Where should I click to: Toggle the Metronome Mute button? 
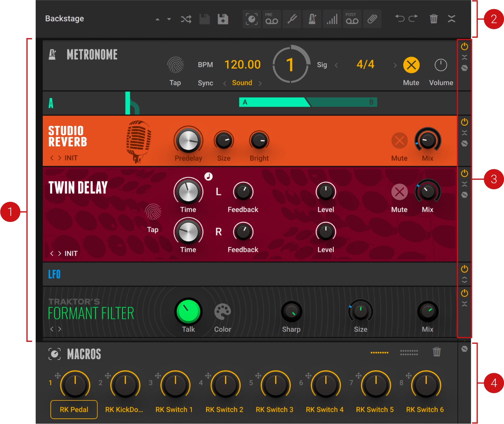(x=411, y=65)
